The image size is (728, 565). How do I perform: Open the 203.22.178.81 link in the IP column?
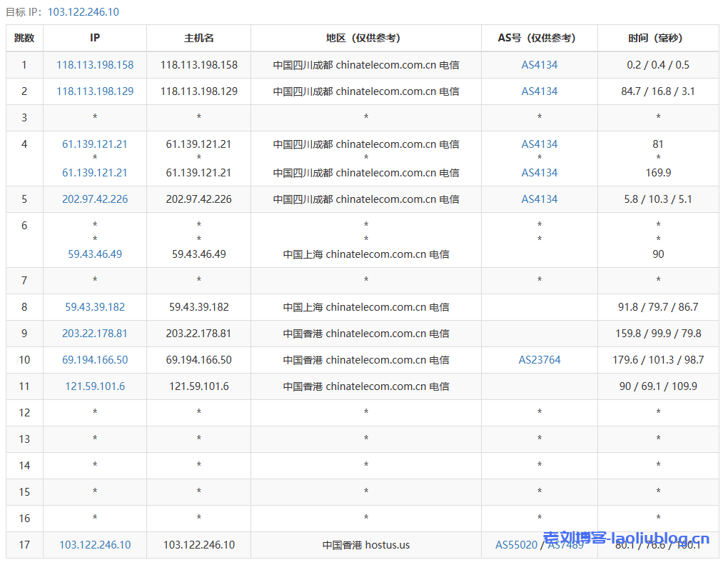pos(95,334)
